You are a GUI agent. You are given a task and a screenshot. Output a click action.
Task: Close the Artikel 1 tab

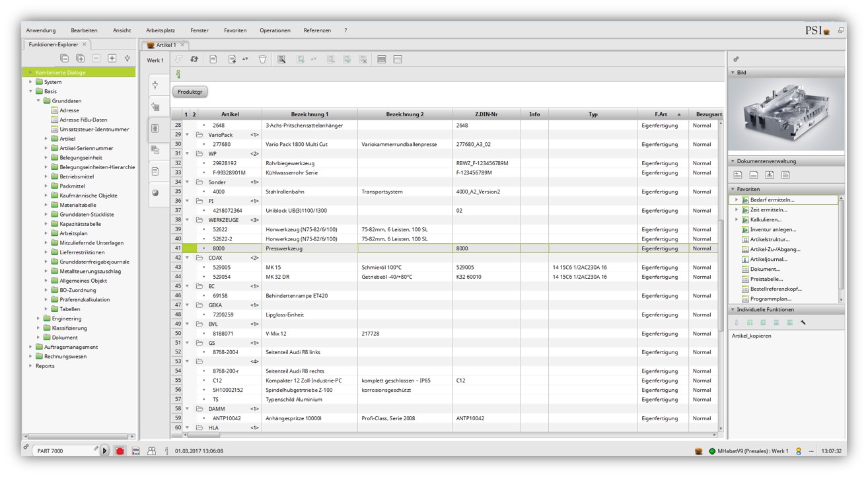coord(183,45)
